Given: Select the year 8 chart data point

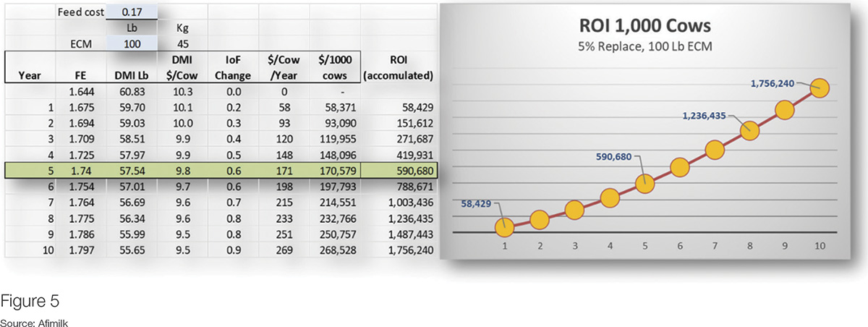Looking at the screenshot, I should click(x=749, y=130).
